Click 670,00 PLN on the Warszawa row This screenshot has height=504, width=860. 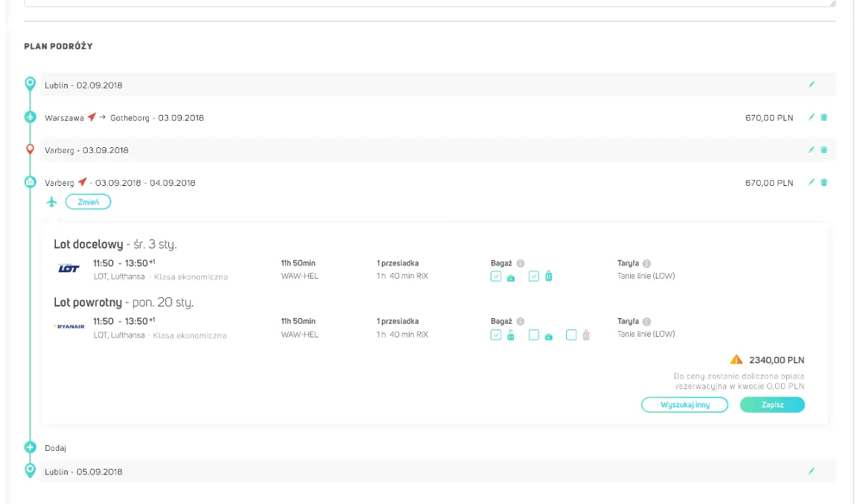point(769,118)
